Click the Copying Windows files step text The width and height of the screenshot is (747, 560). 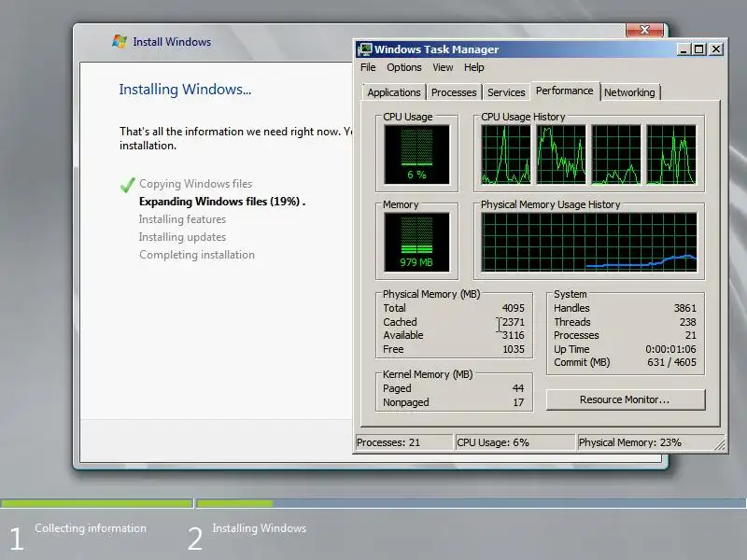click(196, 184)
